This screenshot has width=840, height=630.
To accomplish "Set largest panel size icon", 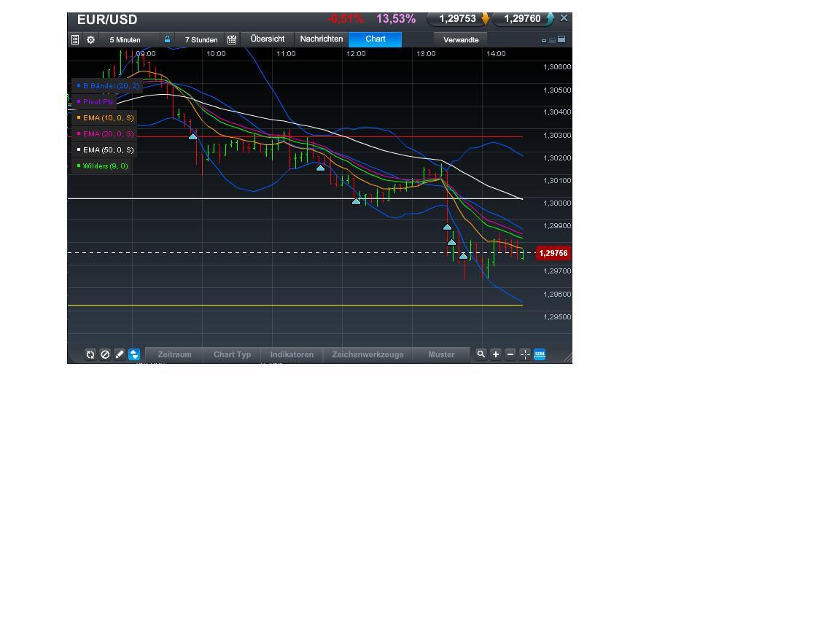I will (561, 39).
